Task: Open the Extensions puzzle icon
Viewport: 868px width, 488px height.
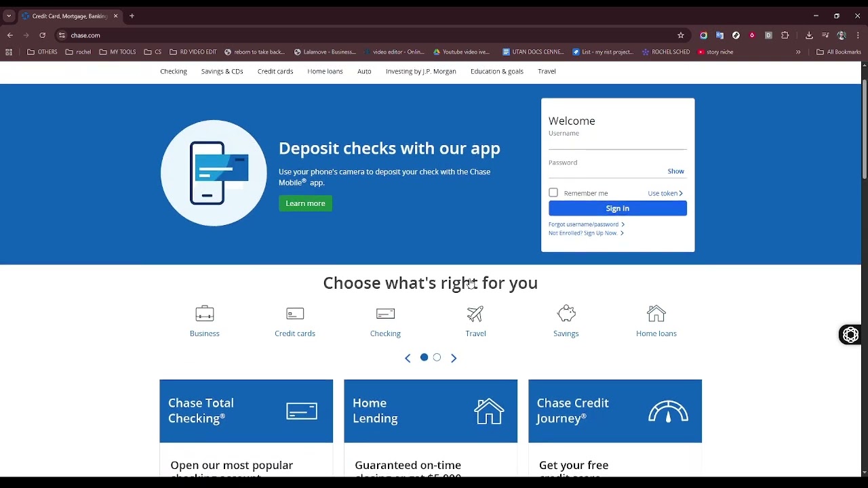Action: point(785,35)
